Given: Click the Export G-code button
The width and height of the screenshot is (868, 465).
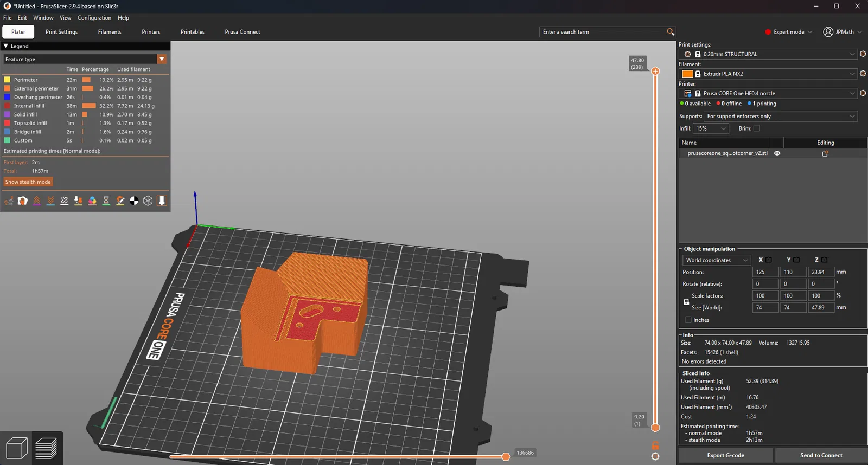Looking at the screenshot, I should coord(725,455).
